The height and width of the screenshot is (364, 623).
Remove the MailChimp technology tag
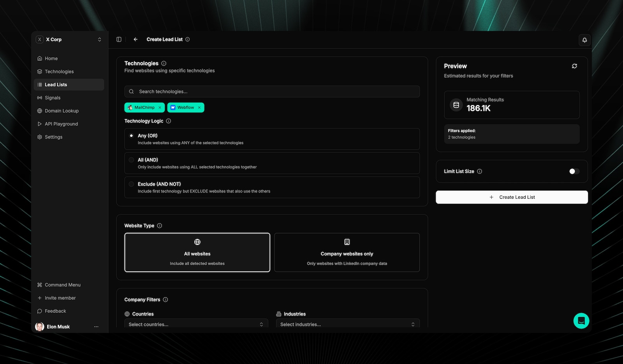(160, 107)
